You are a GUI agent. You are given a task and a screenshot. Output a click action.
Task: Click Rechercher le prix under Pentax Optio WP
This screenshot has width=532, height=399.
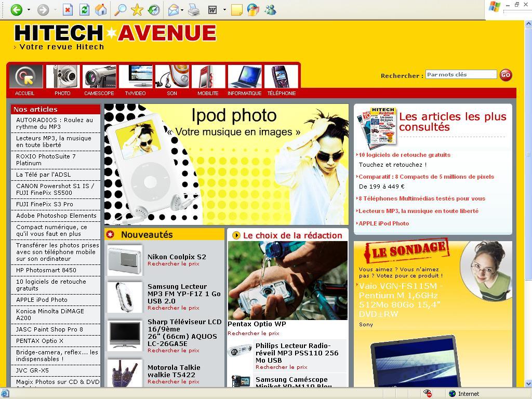click(x=254, y=333)
